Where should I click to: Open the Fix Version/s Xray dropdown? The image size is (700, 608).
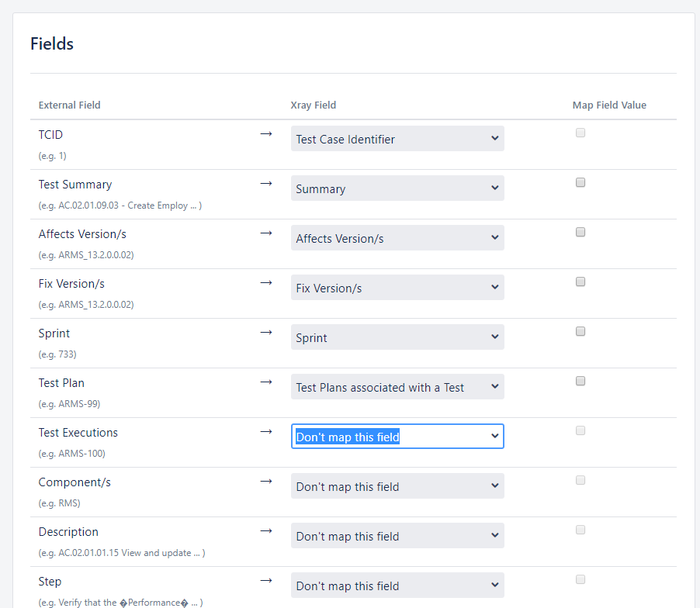(397, 288)
